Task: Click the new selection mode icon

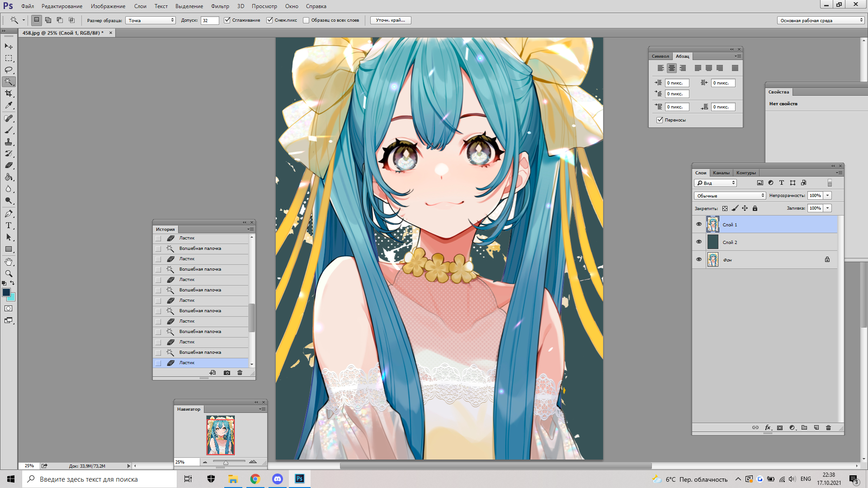Action: coord(37,20)
